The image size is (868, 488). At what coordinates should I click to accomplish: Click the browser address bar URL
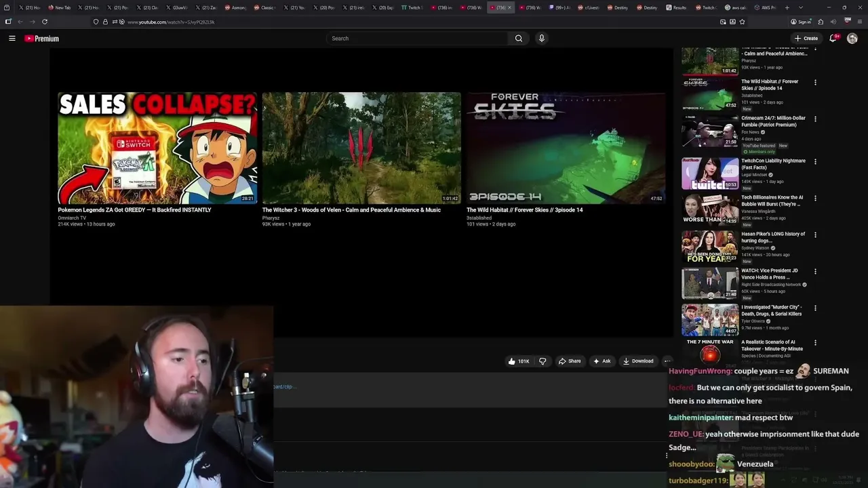click(x=171, y=22)
